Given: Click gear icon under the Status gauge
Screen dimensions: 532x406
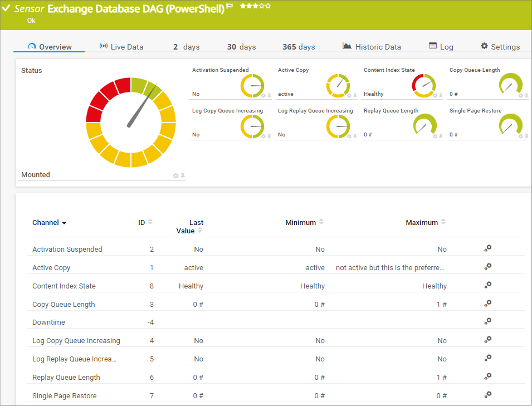Looking at the screenshot, I should 175,176.
